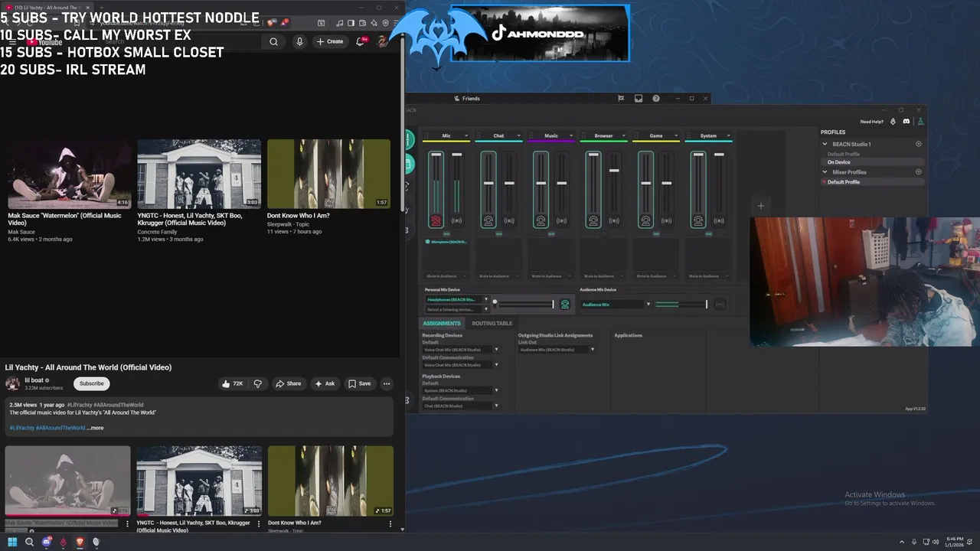
Task: Collapse the Mixer Profiles group
Action: 825,172
